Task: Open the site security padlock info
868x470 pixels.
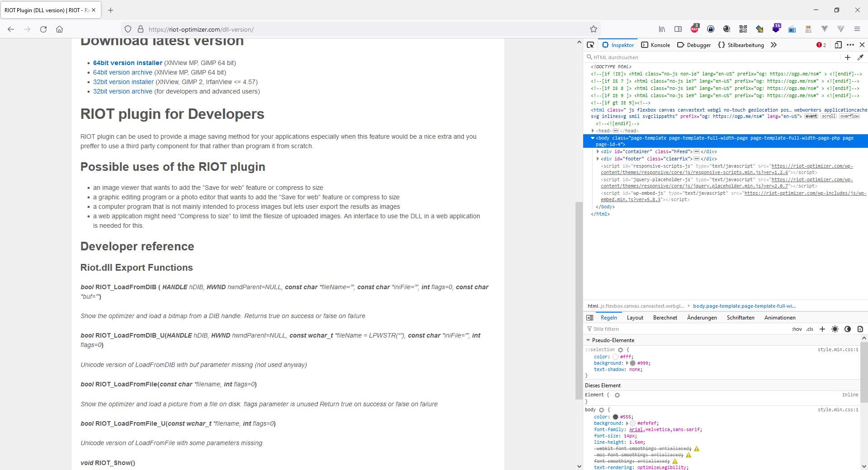Action: coord(141,29)
